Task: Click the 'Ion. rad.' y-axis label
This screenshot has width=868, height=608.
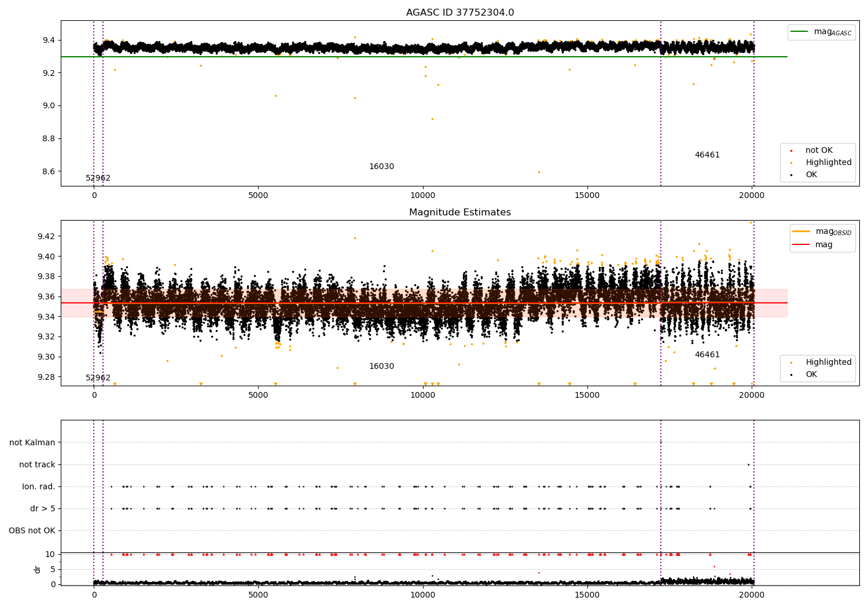Action: point(39,487)
